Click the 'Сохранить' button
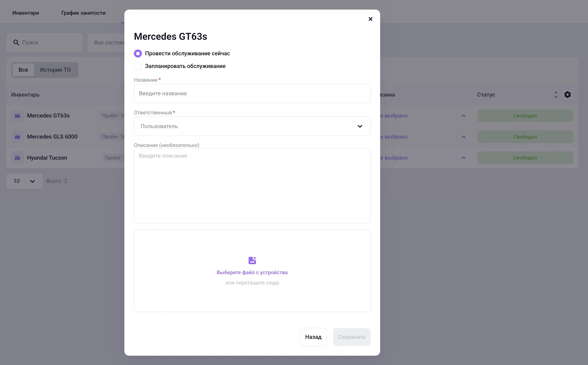 click(x=352, y=337)
